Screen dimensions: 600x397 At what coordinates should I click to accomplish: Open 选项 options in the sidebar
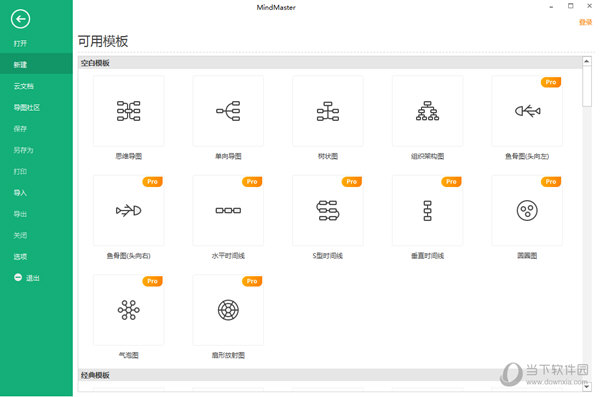coord(20,256)
